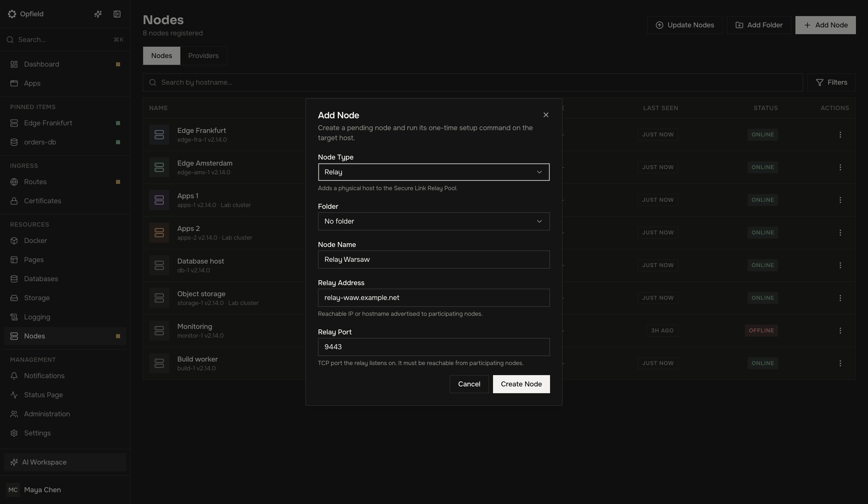Screen dimensions: 868x504
Task: Click the Search by hostname field
Action: click(473, 83)
